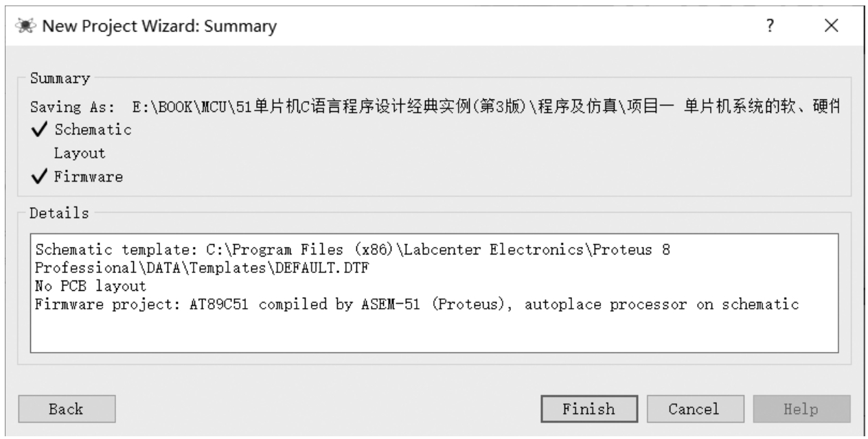The image size is (868, 439).
Task: Click the Summary group box label
Action: point(60,79)
